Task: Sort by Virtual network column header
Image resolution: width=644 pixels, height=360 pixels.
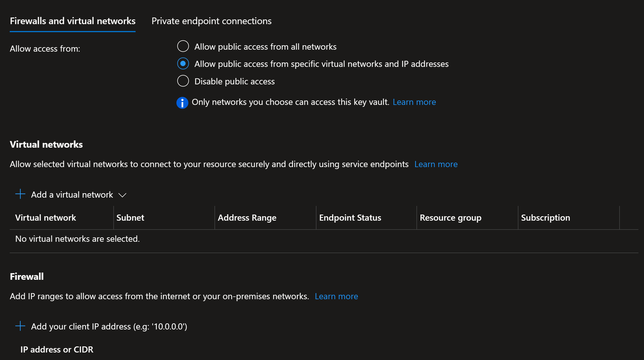Action: point(46,218)
